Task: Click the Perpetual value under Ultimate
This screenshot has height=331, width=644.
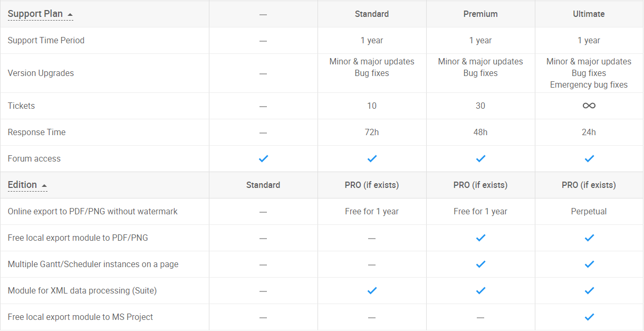Action: point(589,211)
